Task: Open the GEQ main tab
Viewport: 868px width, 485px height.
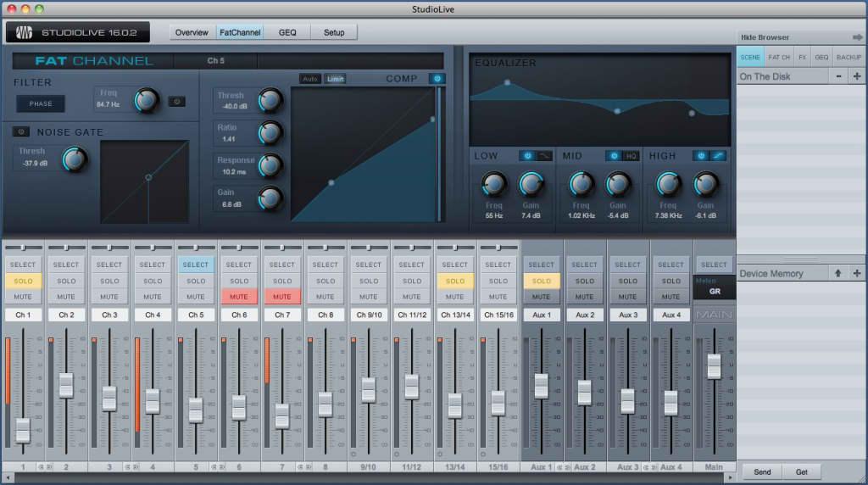Action: pos(287,33)
